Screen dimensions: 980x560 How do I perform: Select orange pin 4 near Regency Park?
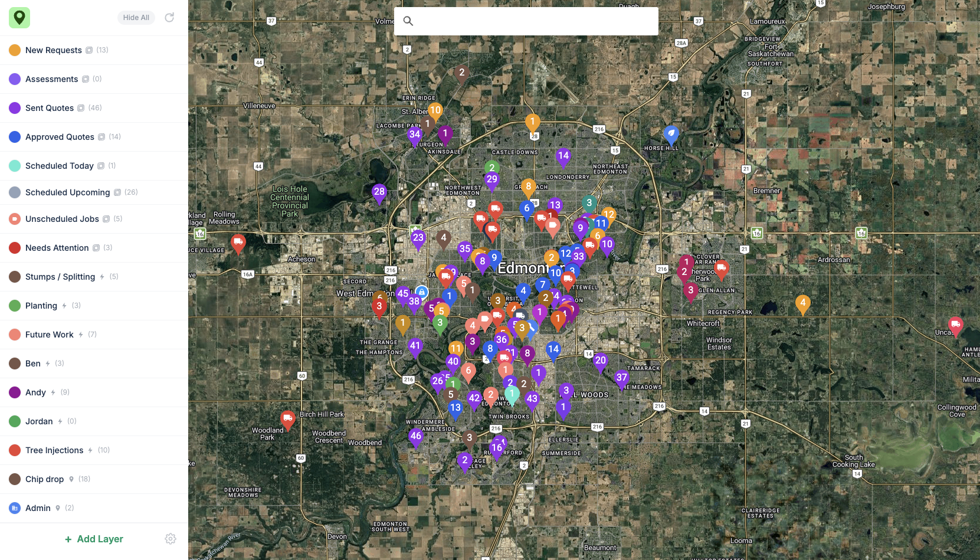tap(802, 304)
